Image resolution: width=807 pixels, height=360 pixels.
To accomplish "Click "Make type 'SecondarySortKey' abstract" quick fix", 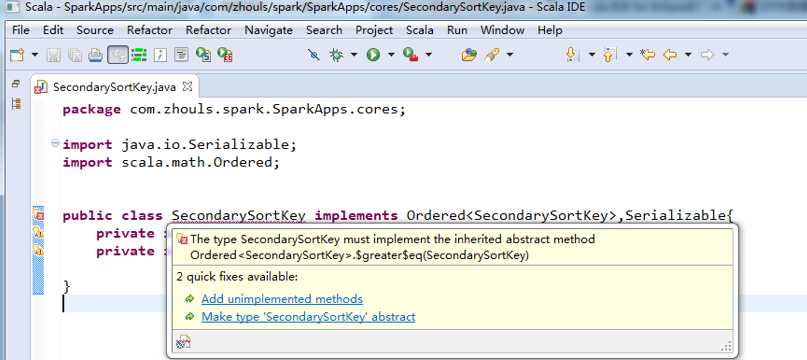I will [x=308, y=317].
